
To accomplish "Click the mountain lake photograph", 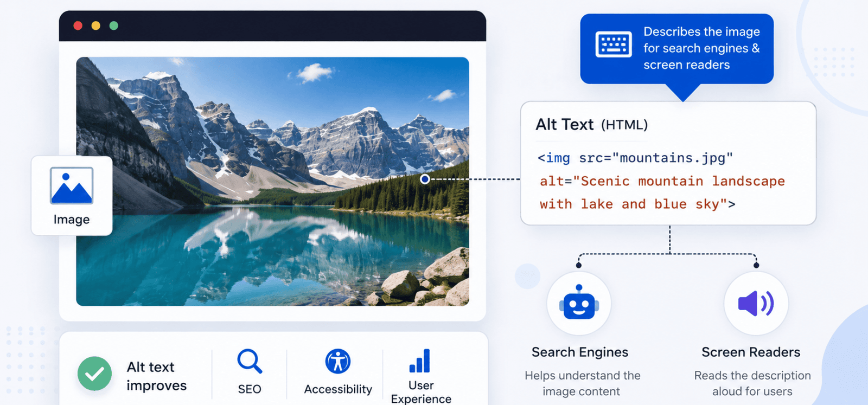I will click(x=272, y=182).
